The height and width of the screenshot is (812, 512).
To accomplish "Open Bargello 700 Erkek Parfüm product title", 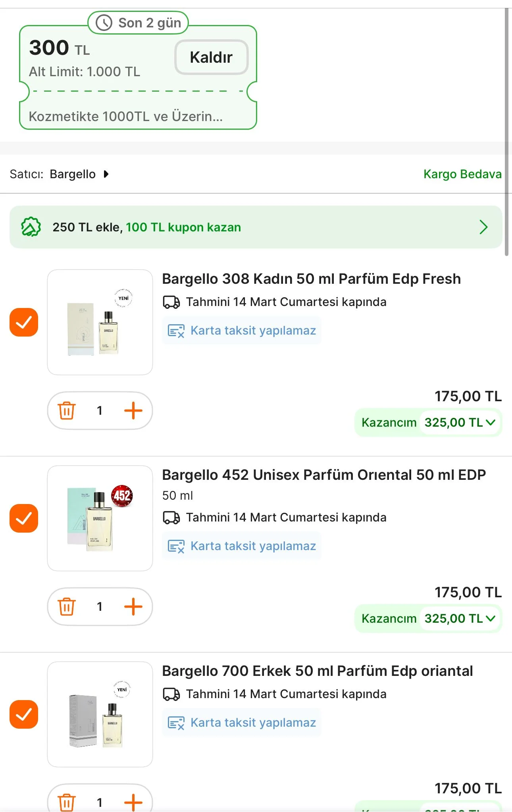I will coord(318,671).
